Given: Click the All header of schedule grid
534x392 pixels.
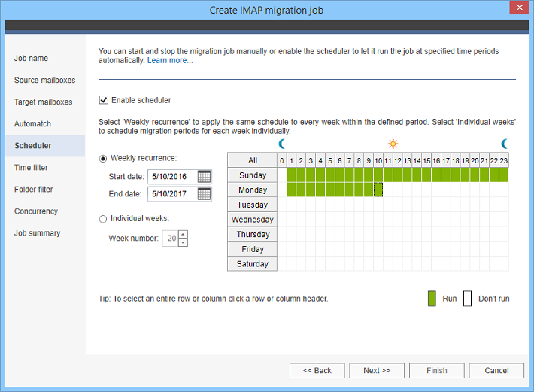Looking at the screenshot, I should (x=253, y=160).
